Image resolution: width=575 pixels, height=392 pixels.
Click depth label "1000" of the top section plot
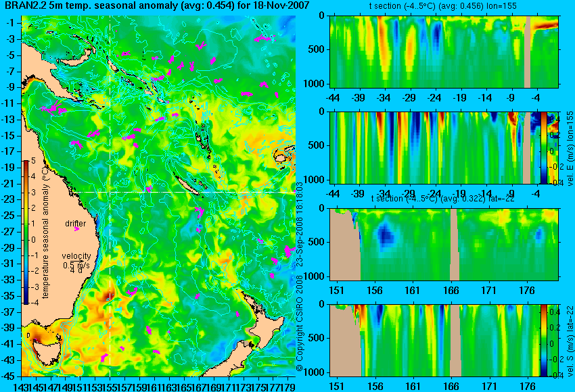click(x=314, y=84)
